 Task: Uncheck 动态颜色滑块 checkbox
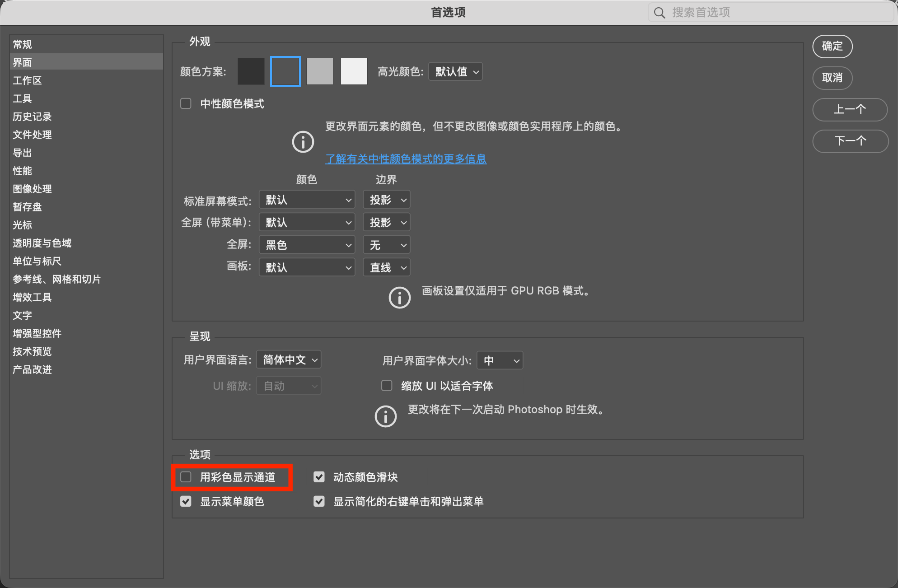319,477
